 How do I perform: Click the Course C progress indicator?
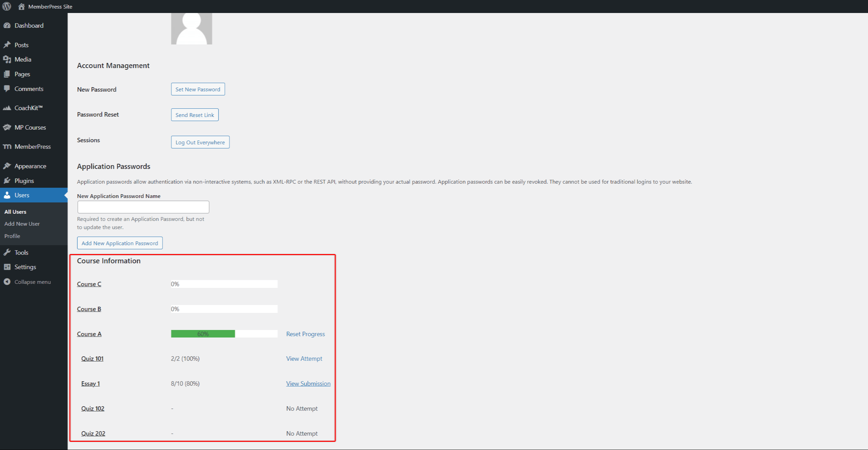coord(224,283)
